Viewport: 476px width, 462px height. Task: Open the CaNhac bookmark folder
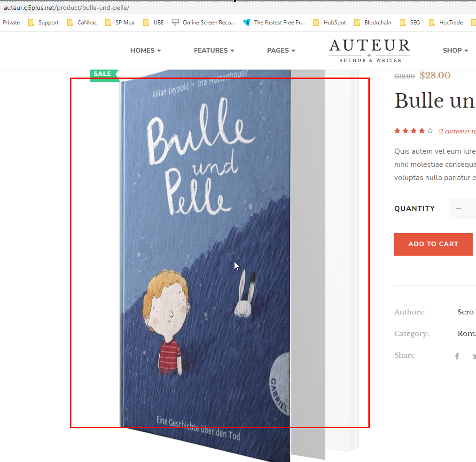(82, 23)
